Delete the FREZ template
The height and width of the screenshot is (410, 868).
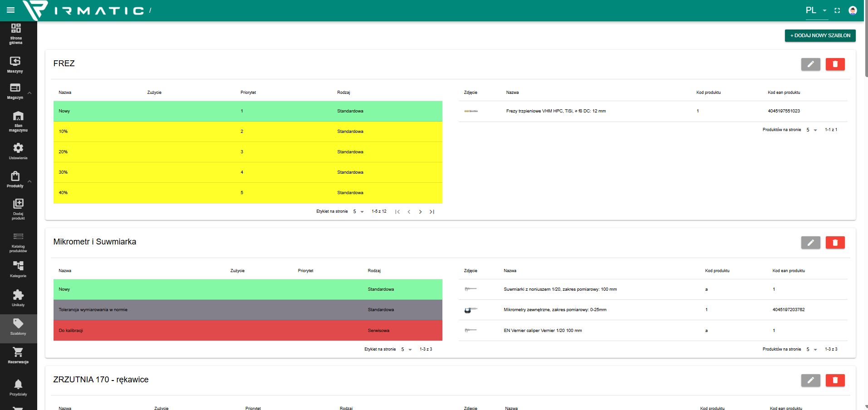click(835, 64)
